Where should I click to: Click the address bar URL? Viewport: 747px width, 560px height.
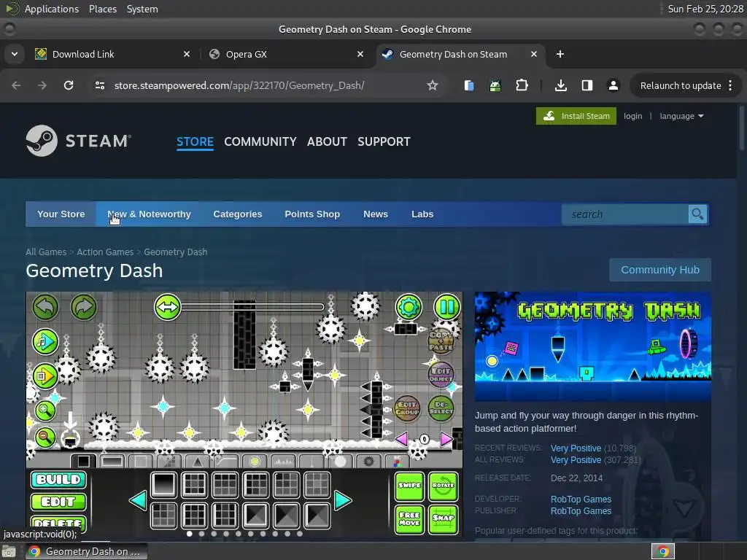coord(239,86)
